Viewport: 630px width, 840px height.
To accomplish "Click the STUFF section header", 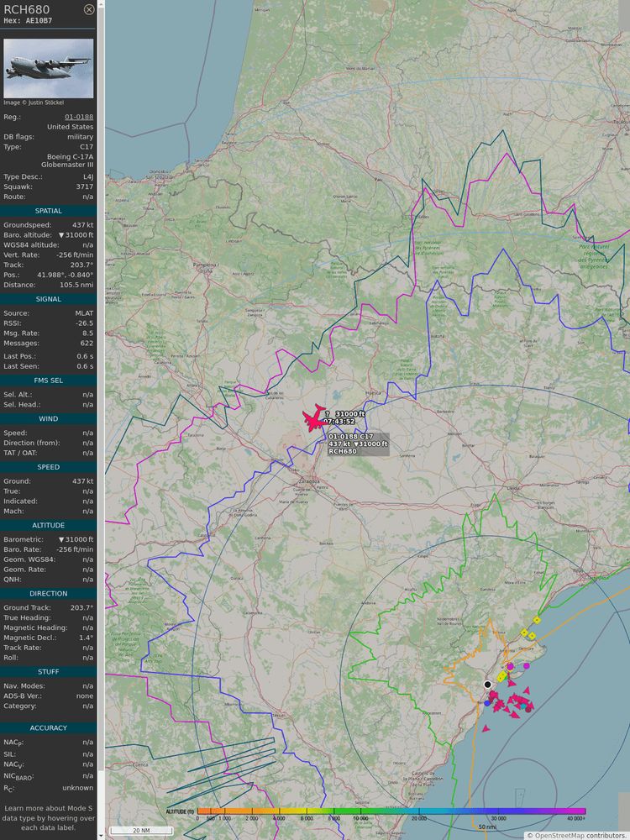I will pos(48,672).
